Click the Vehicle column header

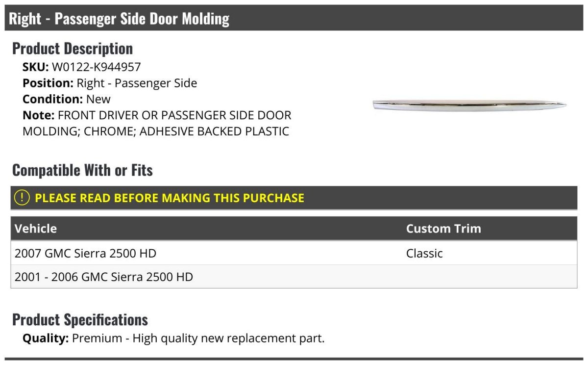tap(36, 229)
